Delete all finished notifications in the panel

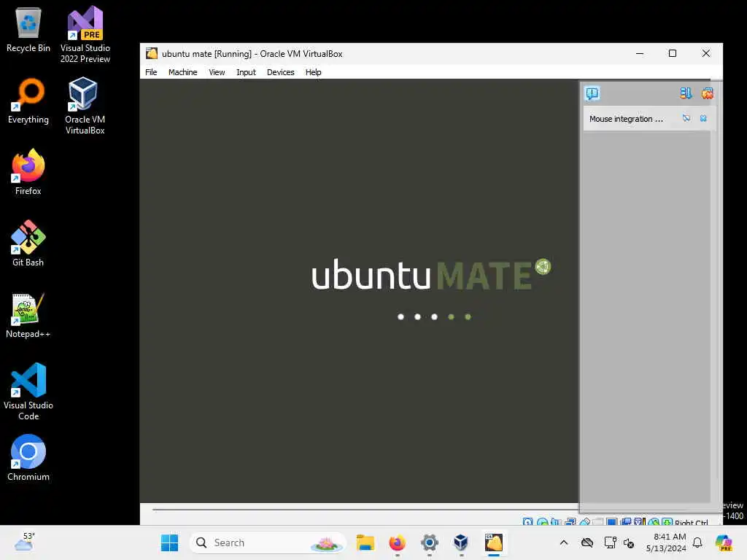click(707, 93)
